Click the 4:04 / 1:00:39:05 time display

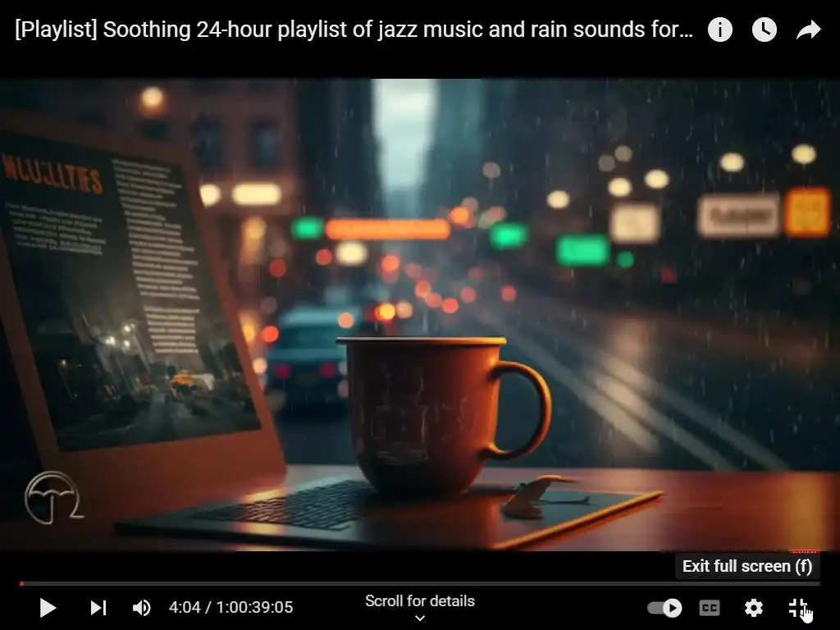pos(231,608)
